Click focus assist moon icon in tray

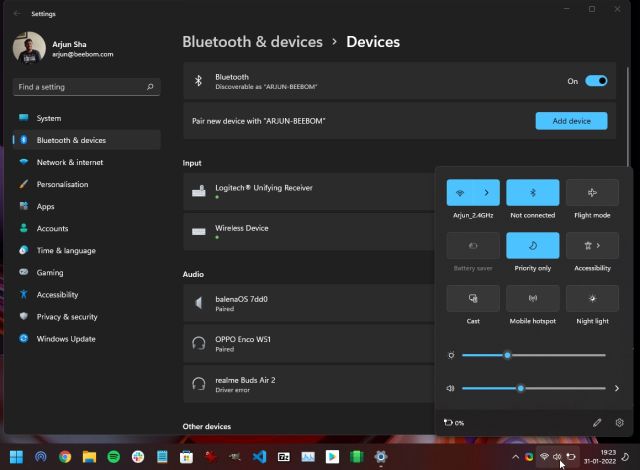(x=625, y=457)
